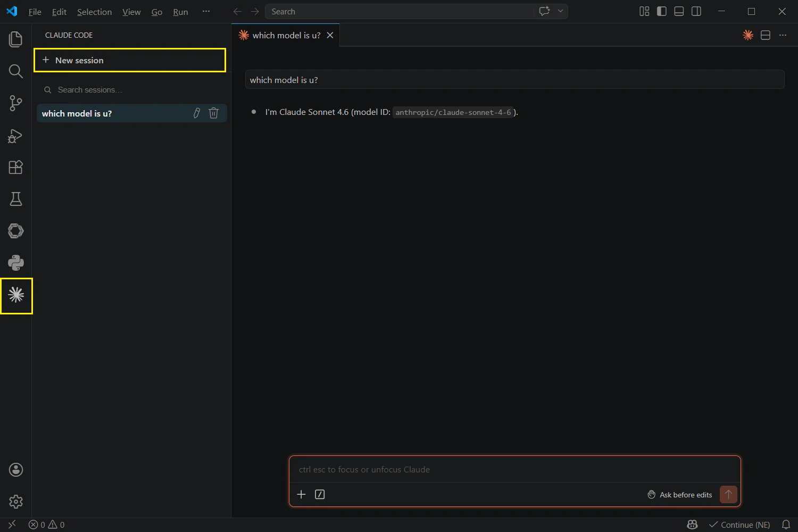
Task: Go back with the left navigation arrow
Action: pos(237,12)
